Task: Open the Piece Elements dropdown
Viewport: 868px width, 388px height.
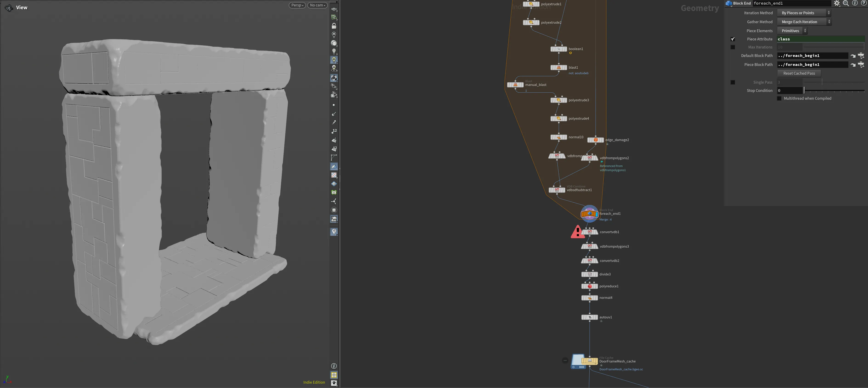Action: pos(792,31)
